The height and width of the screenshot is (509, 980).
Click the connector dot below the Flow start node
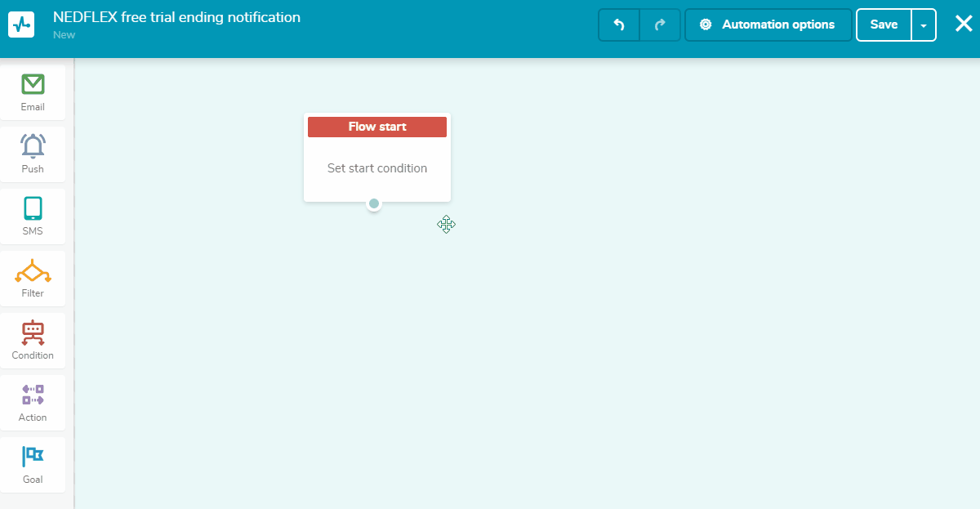coord(374,203)
